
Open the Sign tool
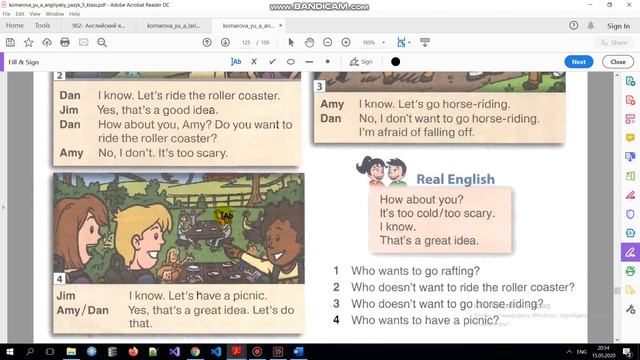(361, 62)
